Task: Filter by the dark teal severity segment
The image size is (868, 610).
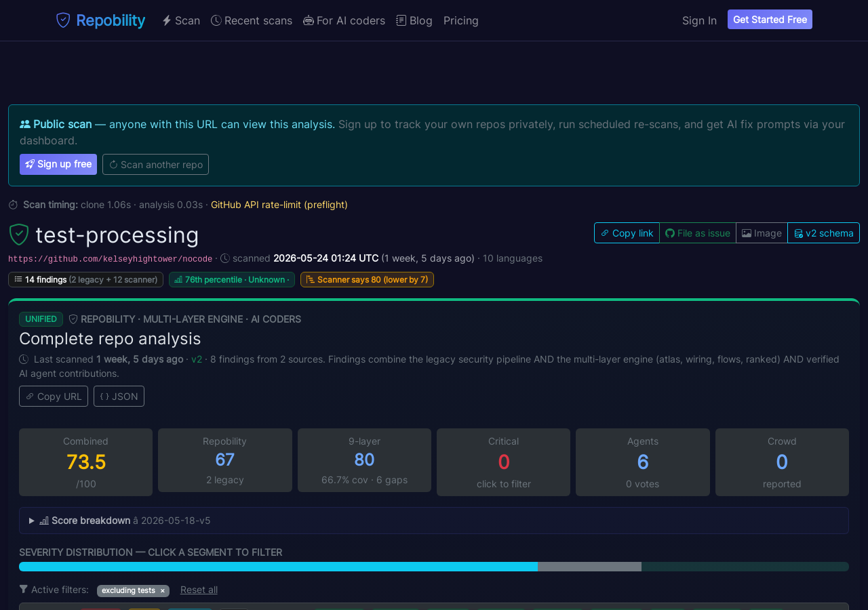Action: pos(745,567)
